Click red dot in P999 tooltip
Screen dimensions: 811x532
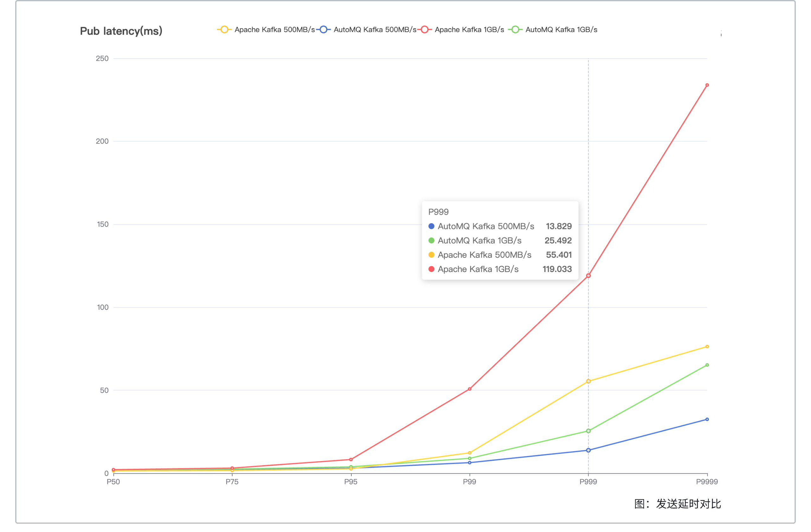click(431, 269)
